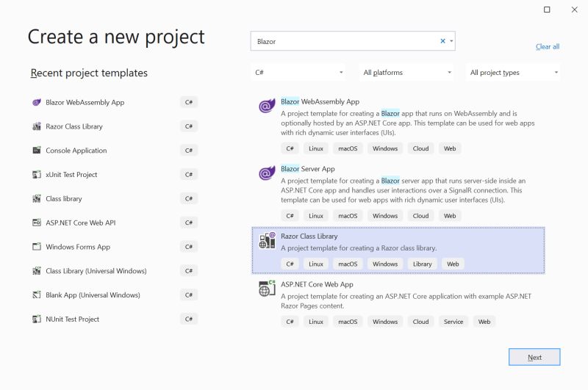Click the macOS tag under Razor Class Library
The image size is (588, 390).
click(348, 264)
